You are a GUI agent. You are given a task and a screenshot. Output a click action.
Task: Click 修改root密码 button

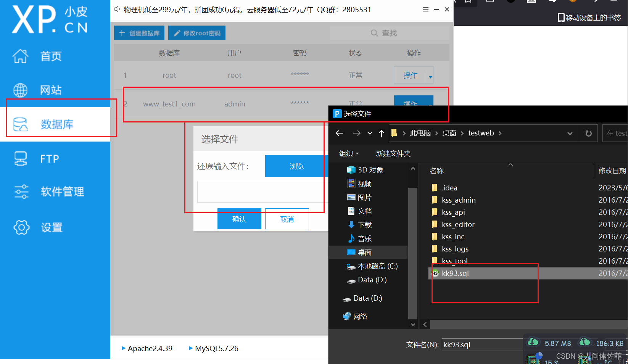[x=197, y=33]
